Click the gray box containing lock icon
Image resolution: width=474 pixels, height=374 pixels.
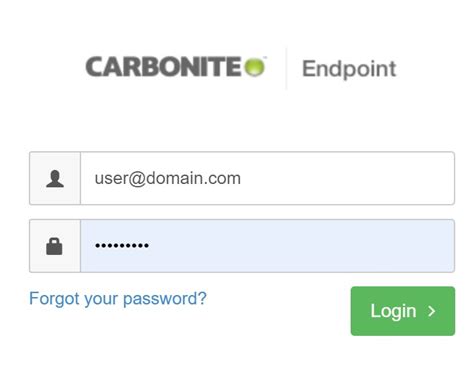click(55, 246)
